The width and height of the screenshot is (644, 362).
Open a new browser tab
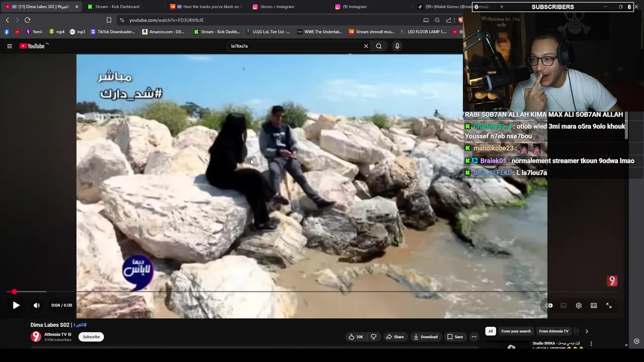(x=502, y=7)
